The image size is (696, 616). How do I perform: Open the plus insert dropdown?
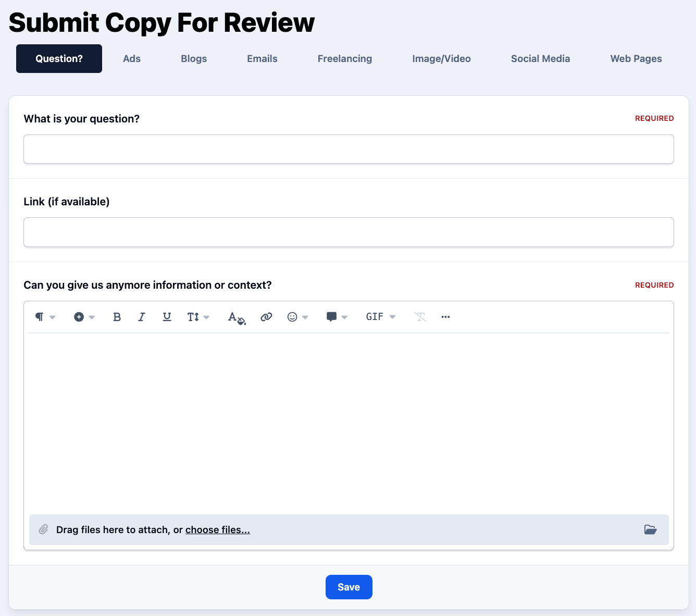[84, 317]
